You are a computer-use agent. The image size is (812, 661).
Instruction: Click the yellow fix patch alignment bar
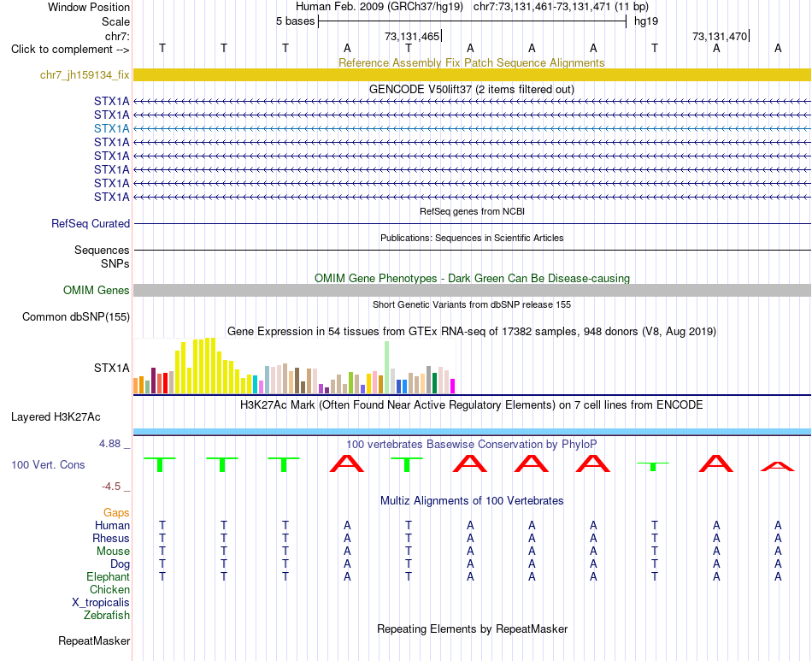pos(472,74)
